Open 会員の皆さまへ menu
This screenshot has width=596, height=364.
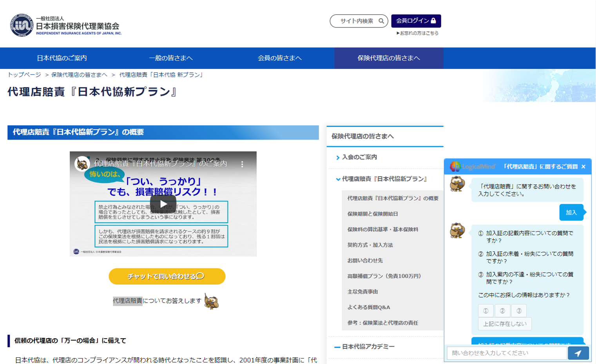[x=280, y=58]
